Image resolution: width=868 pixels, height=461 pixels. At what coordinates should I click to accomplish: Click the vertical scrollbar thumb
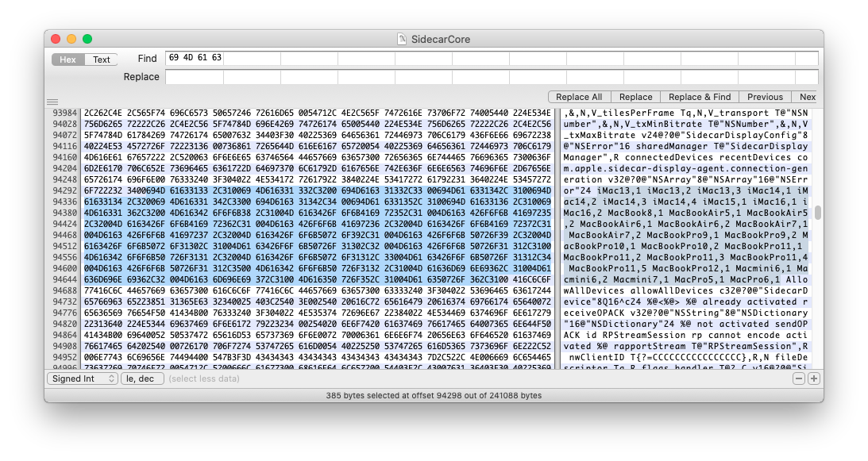pos(818,213)
